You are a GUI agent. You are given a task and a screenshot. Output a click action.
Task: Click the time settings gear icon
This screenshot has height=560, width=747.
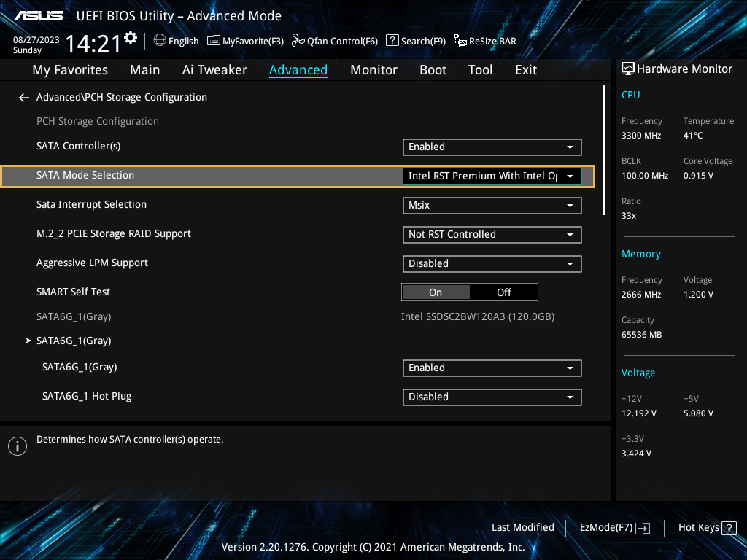click(x=131, y=37)
